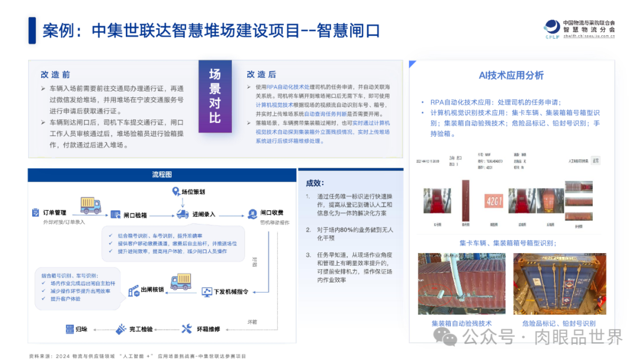The width and height of the screenshot is (644, 363).
Task: Click the 危险品标记、铅封号识别 photo
Action: [560, 284]
